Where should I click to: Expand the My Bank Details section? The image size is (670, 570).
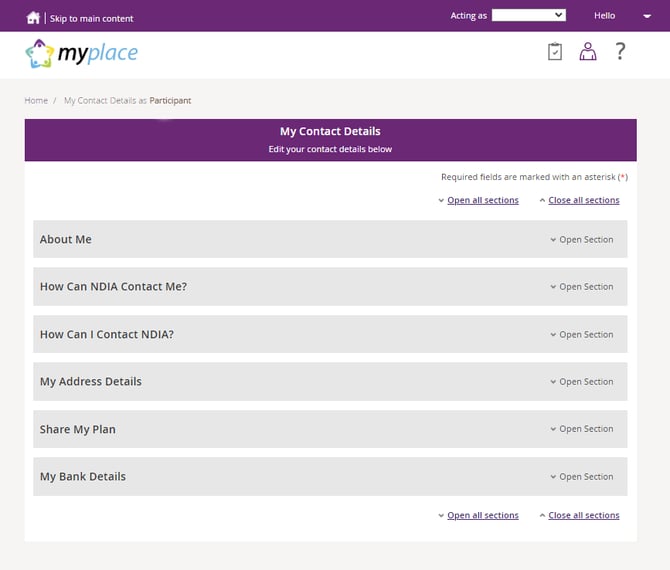585,477
